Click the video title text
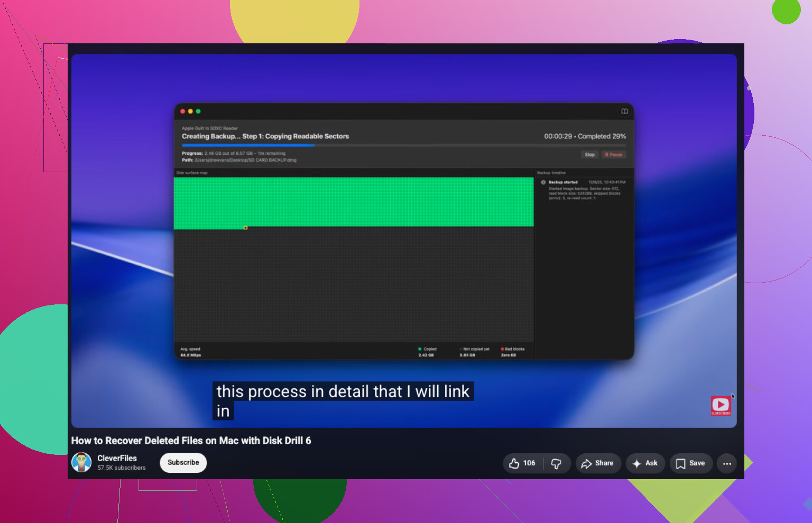 191,441
